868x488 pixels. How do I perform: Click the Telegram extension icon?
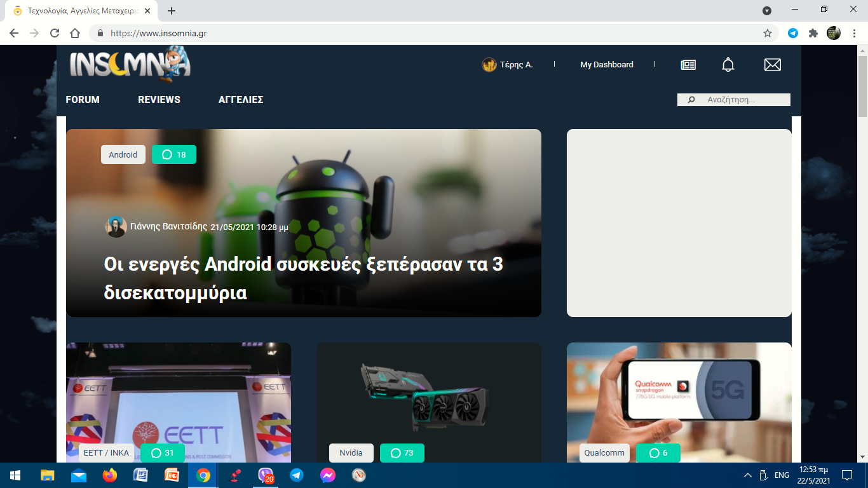(x=793, y=33)
